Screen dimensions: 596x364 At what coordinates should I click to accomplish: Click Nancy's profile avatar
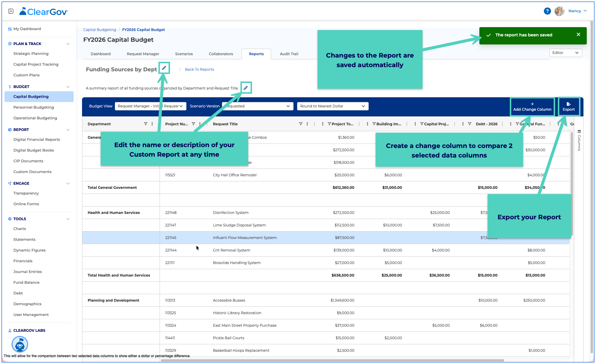[559, 11]
